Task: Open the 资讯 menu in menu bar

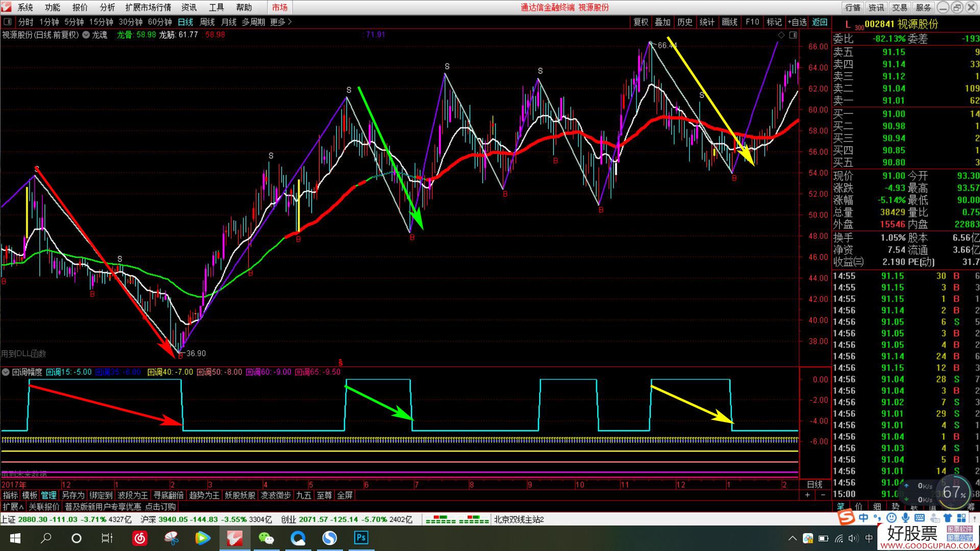Action: 189,7
